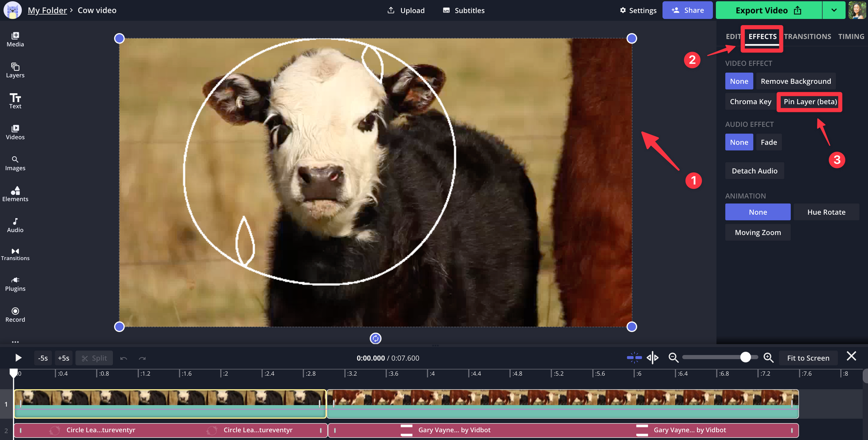Expand the Export Video dropdown arrow
The height and width of the screenshot is (440, 868).
click(x=834, y=10)
